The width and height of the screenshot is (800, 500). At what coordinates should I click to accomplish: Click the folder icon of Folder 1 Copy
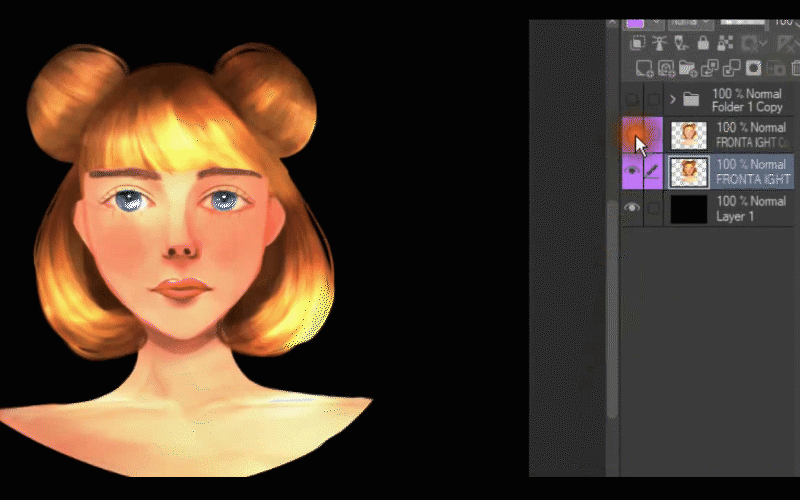point(691,99)
